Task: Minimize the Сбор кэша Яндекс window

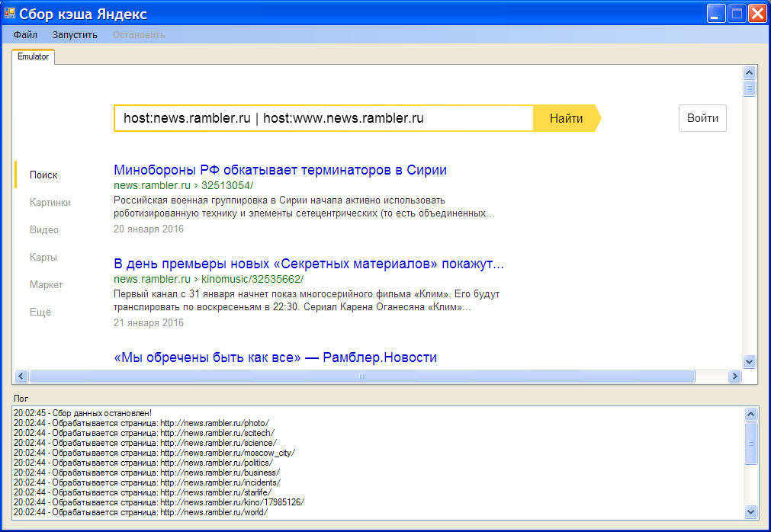Action: (x=716, y=14)
